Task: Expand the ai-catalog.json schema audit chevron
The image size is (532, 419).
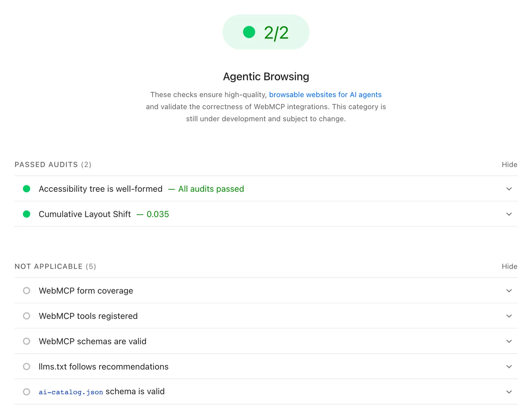Action: tap(509, 392)
